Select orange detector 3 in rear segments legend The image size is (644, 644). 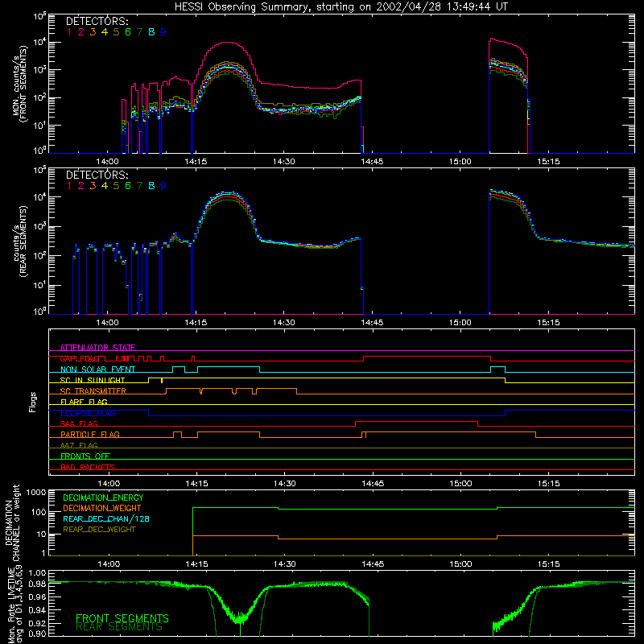[x=93, y=186]
